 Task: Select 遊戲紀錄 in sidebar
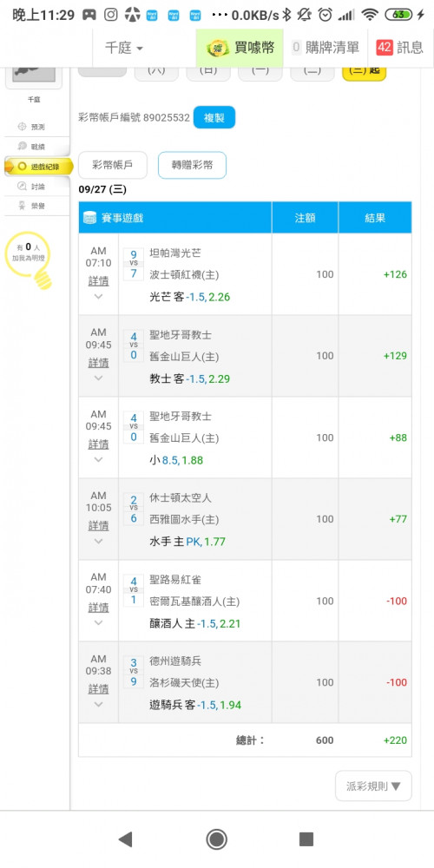click(x=37, y=166)
